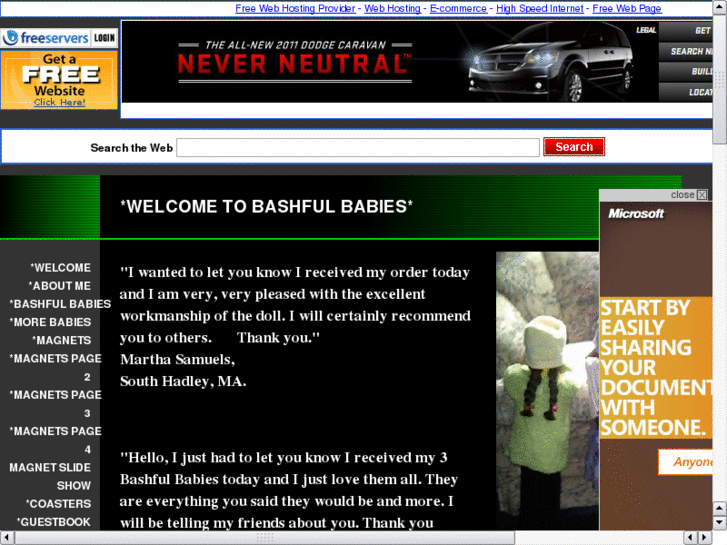Screen dimensions: 727x545
Task: Open the *GUESTBOOK menu item
Action: (54, 522)
